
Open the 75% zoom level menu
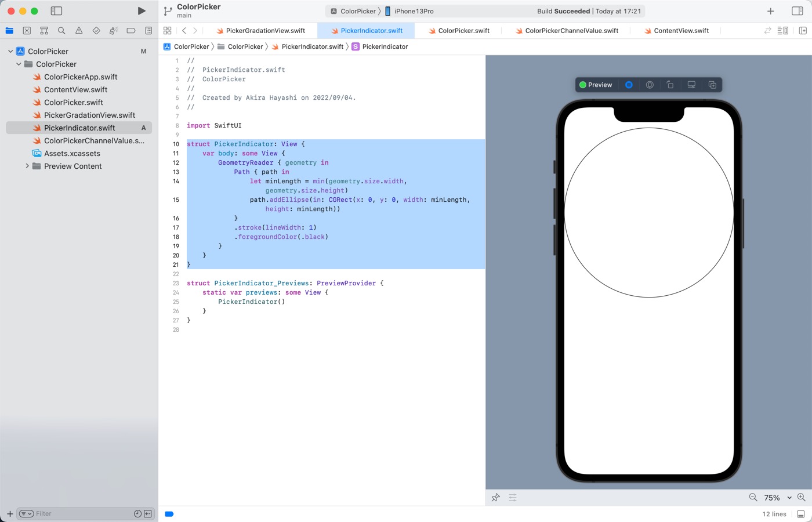[x=777, y=498]
